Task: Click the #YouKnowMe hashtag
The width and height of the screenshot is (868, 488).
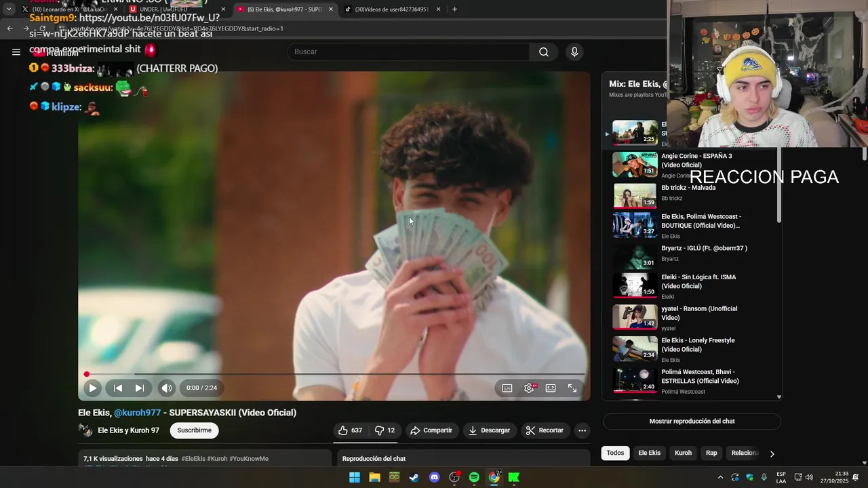Action: click(x=249, y=459)
